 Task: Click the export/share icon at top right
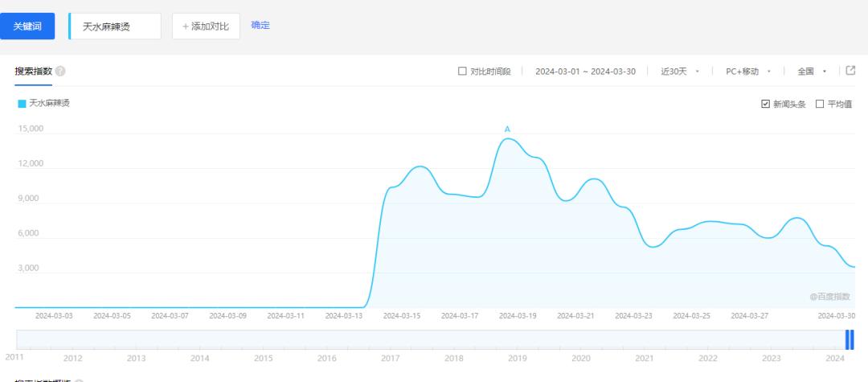click(x=850, y=71)
